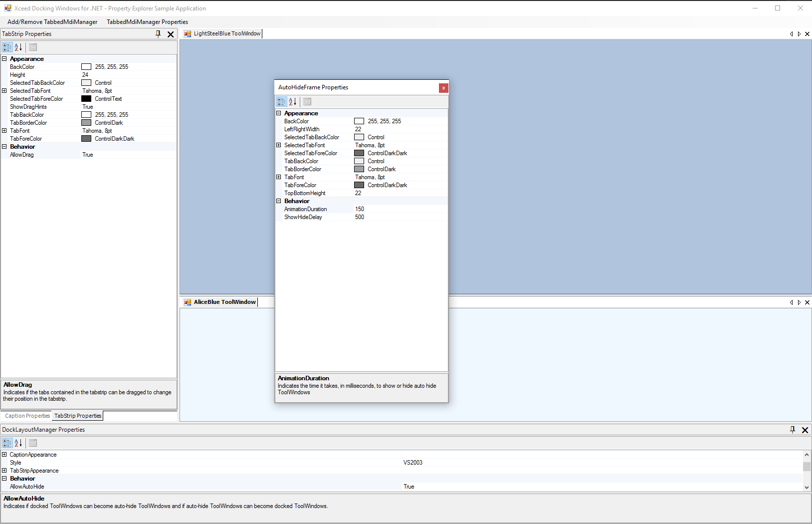
Task: Click the SelectedTabForeColor black swatch
Action: (86, 99)
